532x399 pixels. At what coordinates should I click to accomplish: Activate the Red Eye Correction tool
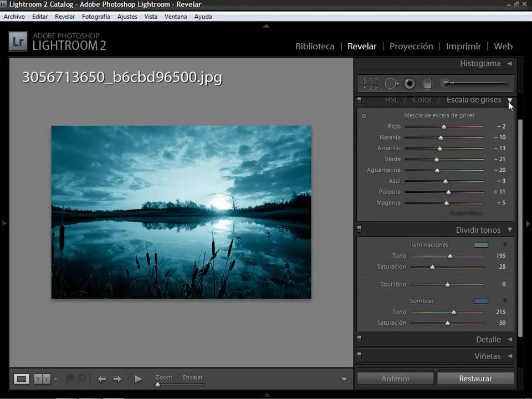(410, 84)
